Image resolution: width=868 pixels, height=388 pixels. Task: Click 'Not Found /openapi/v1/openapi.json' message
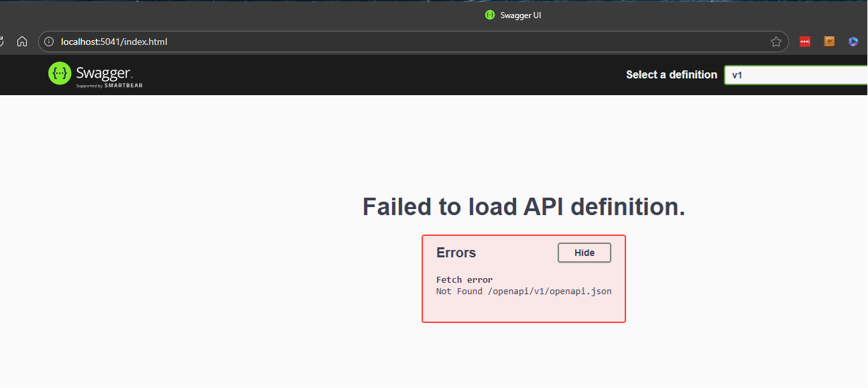(523, 292)
